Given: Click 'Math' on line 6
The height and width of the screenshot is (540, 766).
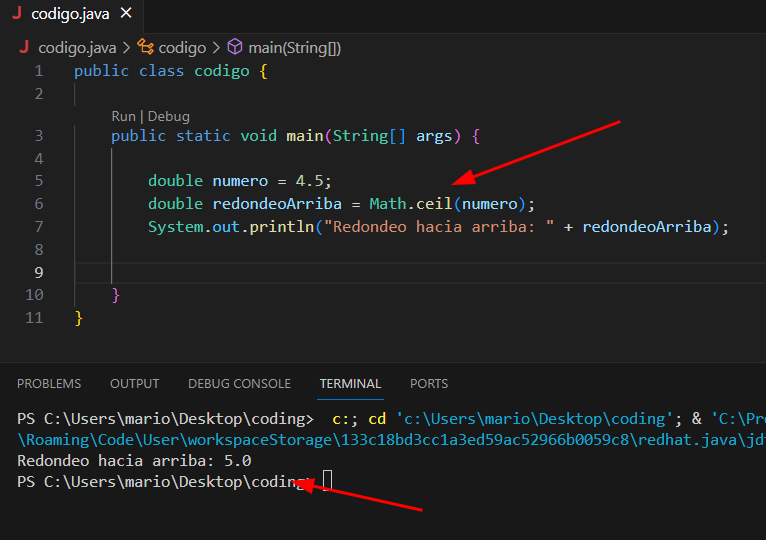Looking at the screenshot, I should point(387,204).
